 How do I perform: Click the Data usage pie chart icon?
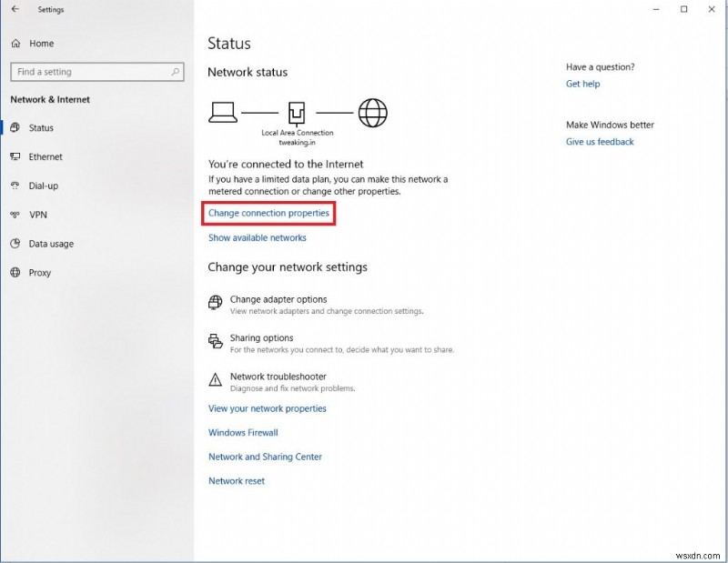(15, 244)
